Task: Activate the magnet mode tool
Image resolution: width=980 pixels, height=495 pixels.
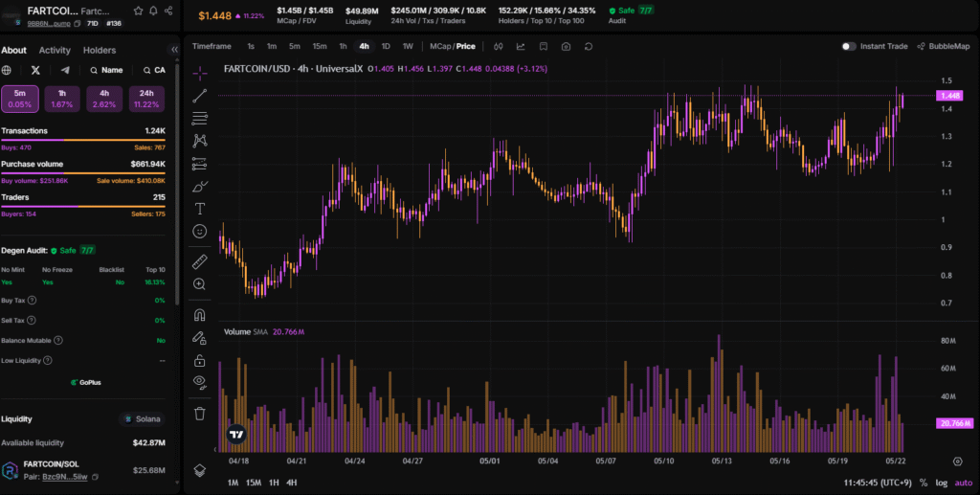Action: (199, 314)
